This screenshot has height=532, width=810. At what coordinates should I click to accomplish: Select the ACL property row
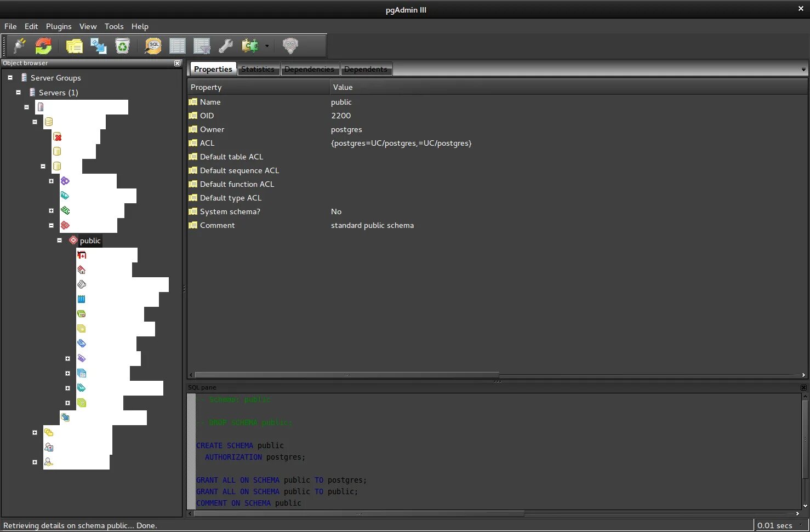pyautogui.click(x=498, y=143)
